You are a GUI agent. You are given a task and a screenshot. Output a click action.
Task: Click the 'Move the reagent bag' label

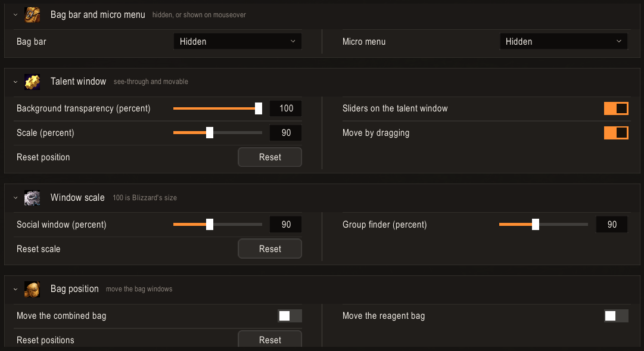(x=384, y=316)
